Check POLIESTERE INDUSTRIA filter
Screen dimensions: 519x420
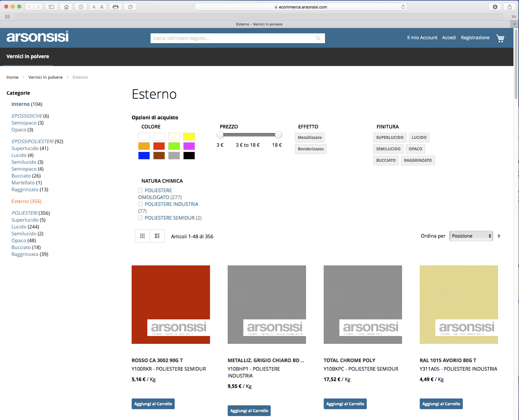[x=140, y=204]
